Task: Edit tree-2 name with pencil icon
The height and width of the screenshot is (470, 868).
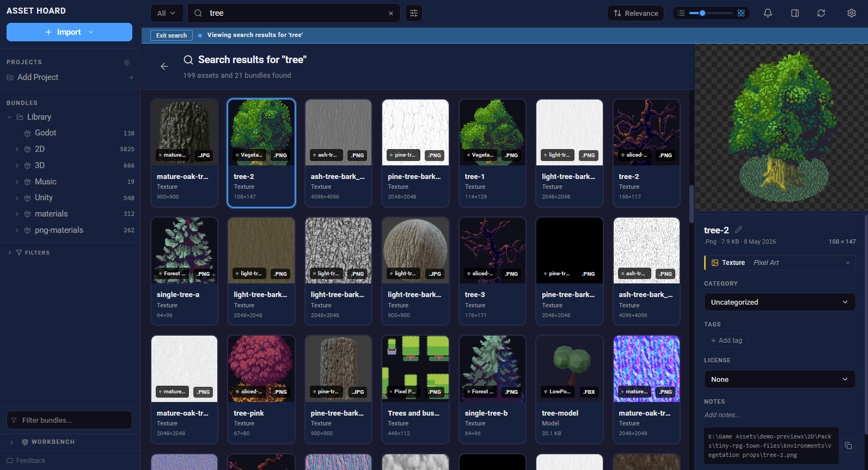Action: click(x=738, y=230)
